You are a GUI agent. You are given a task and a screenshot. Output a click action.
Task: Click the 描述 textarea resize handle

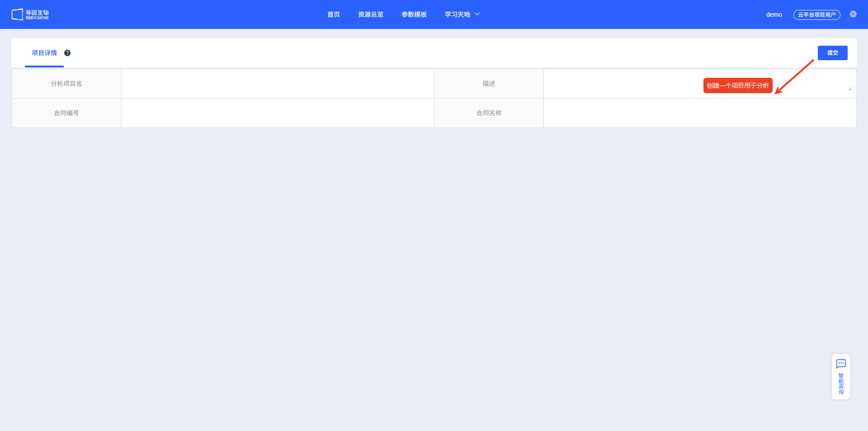click(850, 89)
